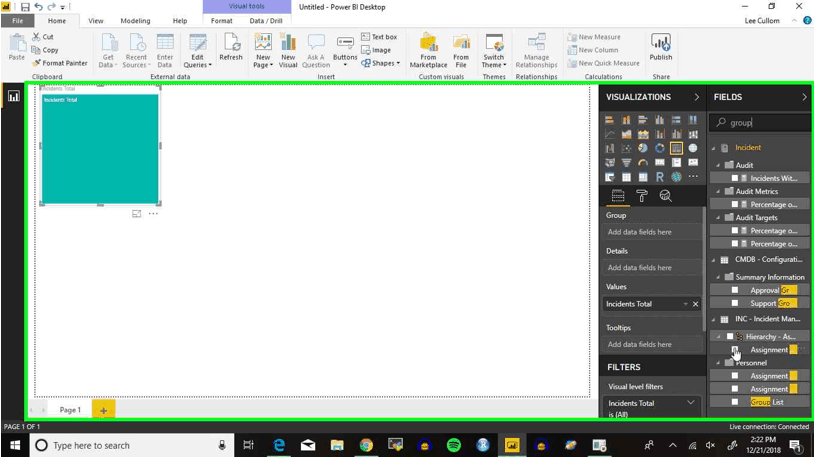Open the Format paint roller pane
The image size is (816, 459).
coord(642,196)
